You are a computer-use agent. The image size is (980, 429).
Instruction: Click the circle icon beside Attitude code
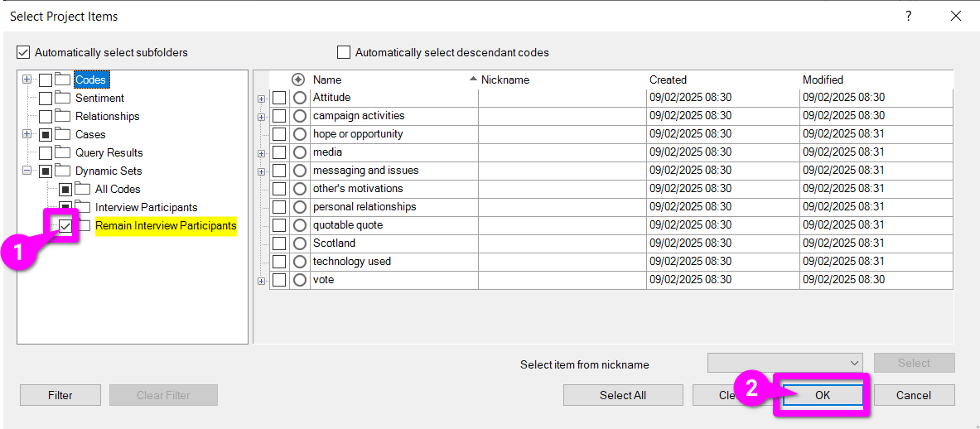click(x=300, y=98)
